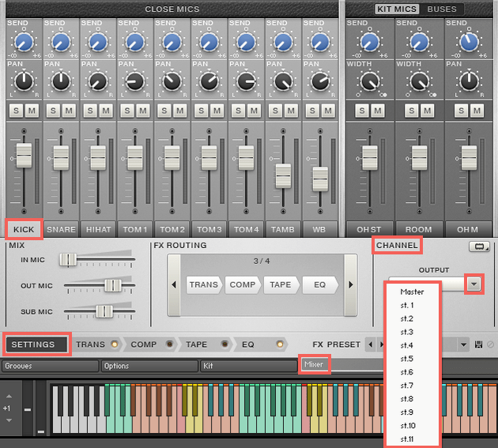Viewport: 498px width, 448px height.
Task: Open the Kit tab
Action: (x=249, y=366)
